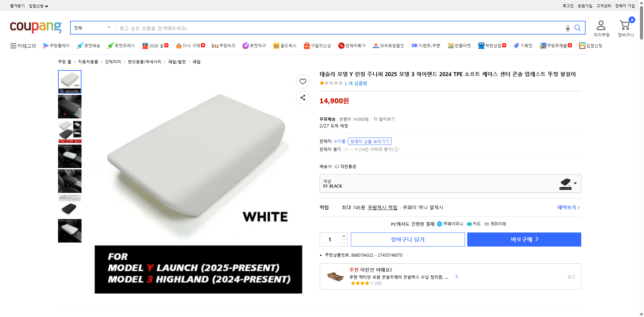Toggle the wishlist heart on the product
The image size is (644, 317).
tap(303, 81)
